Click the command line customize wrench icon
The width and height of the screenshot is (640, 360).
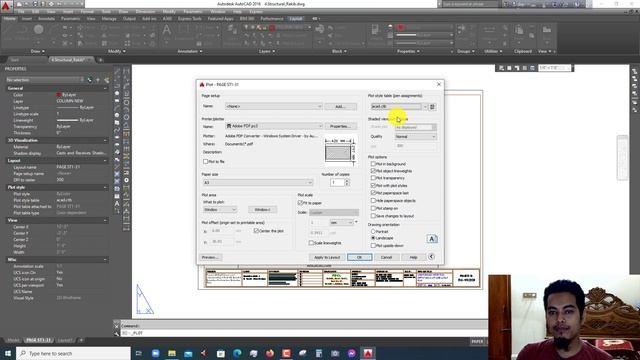[117, 333]
